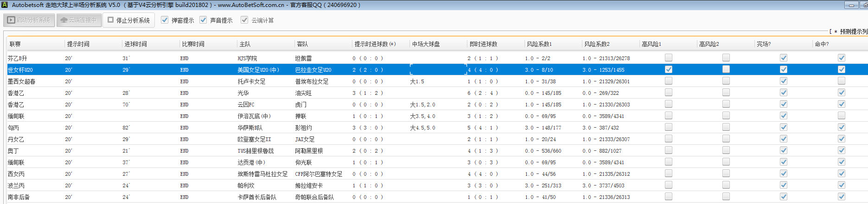The image size is (868, 204).
Task: Sort by the 联赛 column header
Action: tap(15, 44)
